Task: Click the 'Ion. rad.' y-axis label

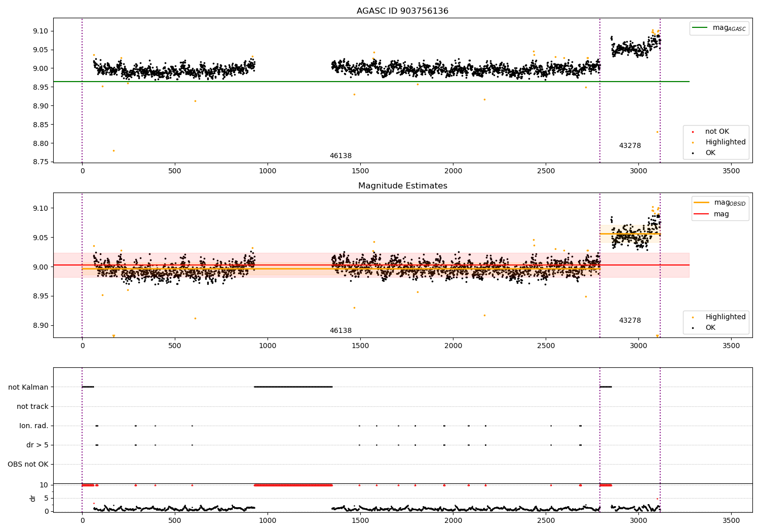Action: coord(34,426)
